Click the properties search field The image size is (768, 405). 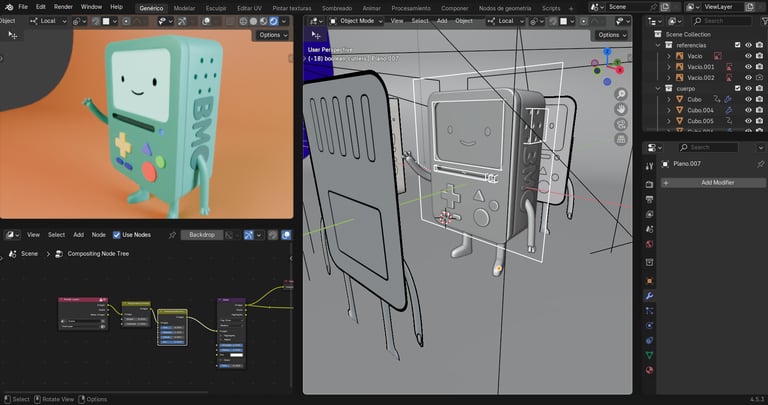tap(708, 147)
